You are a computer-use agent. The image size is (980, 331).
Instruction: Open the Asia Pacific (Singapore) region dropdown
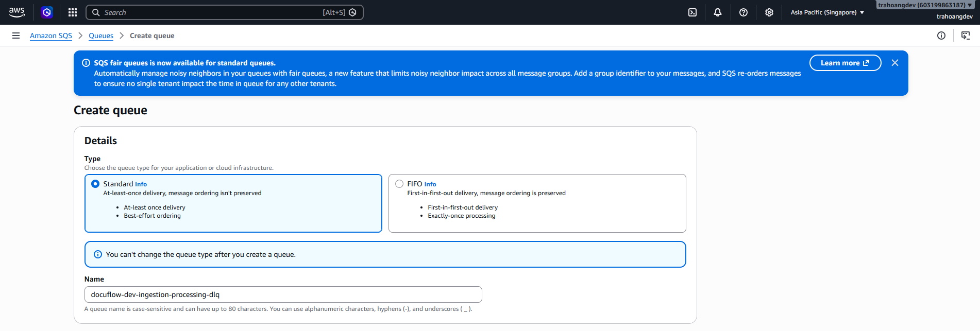point(827,12)
